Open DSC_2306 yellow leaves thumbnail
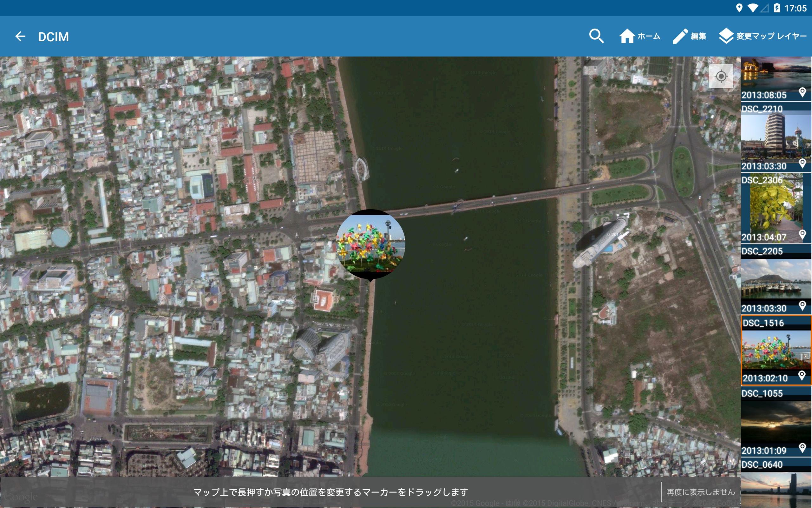This screenshot has width=812, height=508. pos(776,208)
